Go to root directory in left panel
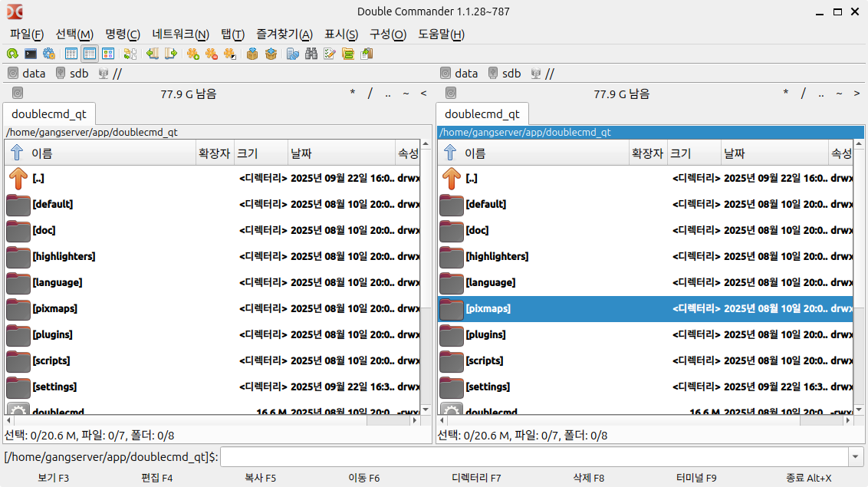 click(370, 94)
